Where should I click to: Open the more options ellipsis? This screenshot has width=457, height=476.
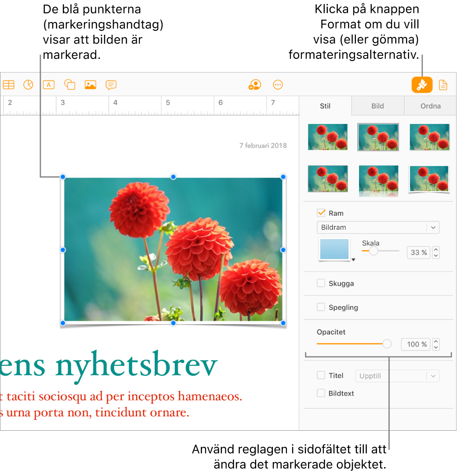tap(278, 85)
